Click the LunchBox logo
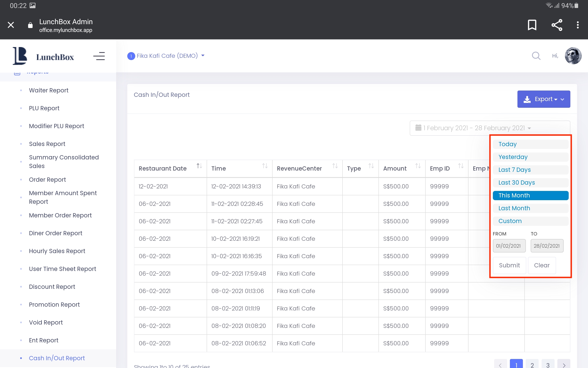The image size is (588, 368). click(x=43, y=56)
